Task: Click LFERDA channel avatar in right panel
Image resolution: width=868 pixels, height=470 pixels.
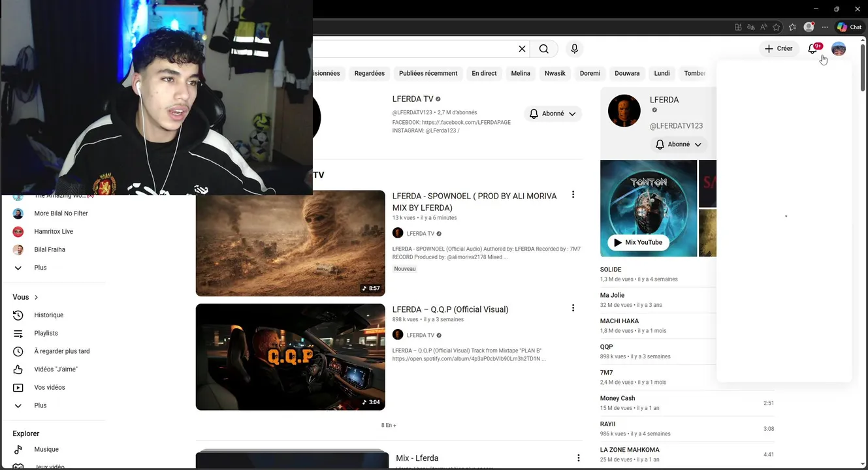Action: (x=624, y=110)
